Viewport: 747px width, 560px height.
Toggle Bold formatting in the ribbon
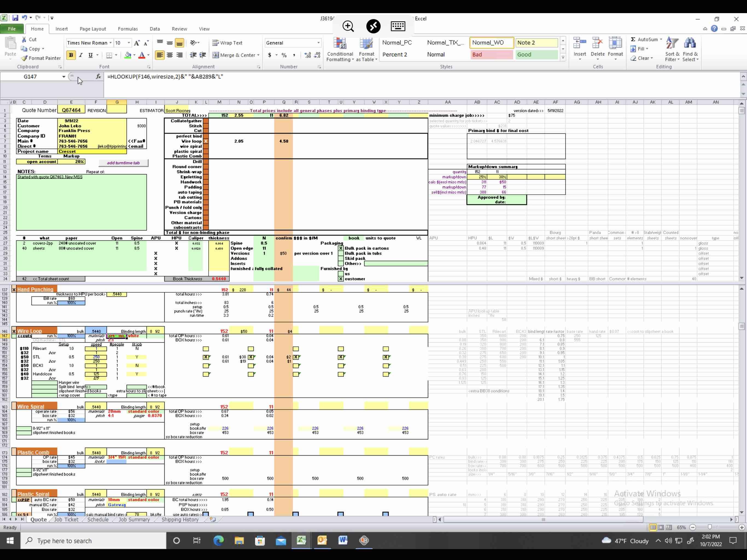71,55
